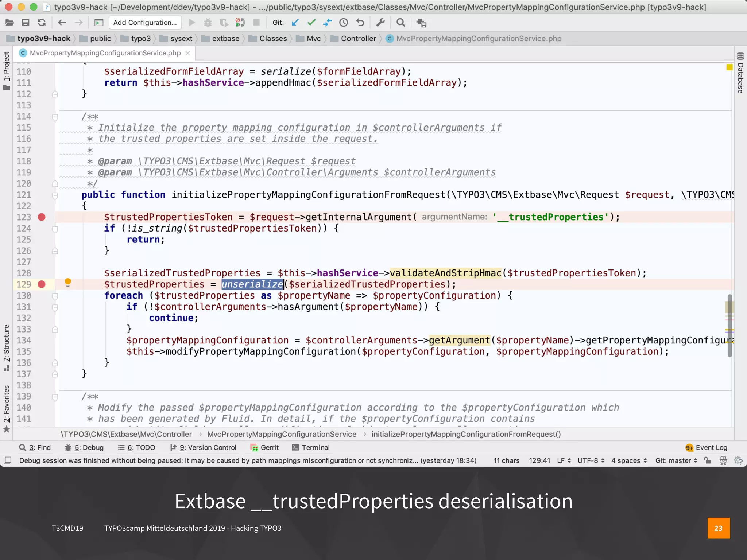Open the TODO tool window
The height and width of the screenshot is (560, 747).
point(137,448)
